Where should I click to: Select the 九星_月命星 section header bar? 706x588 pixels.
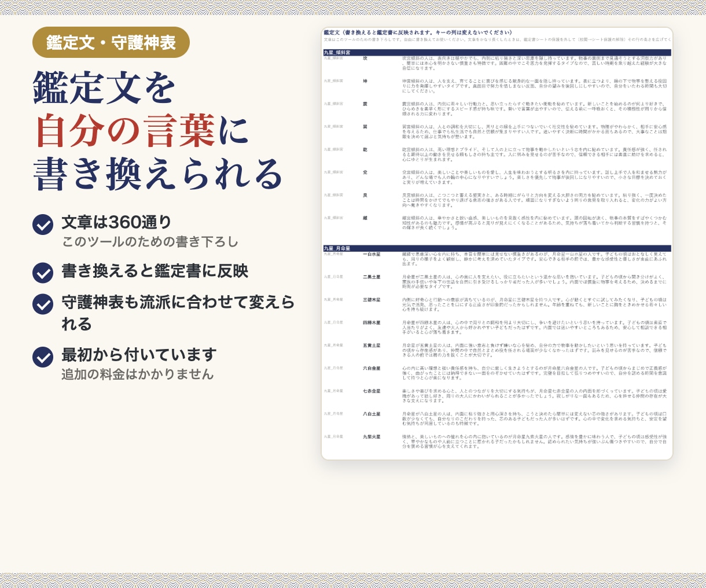(x=497, y=248)
